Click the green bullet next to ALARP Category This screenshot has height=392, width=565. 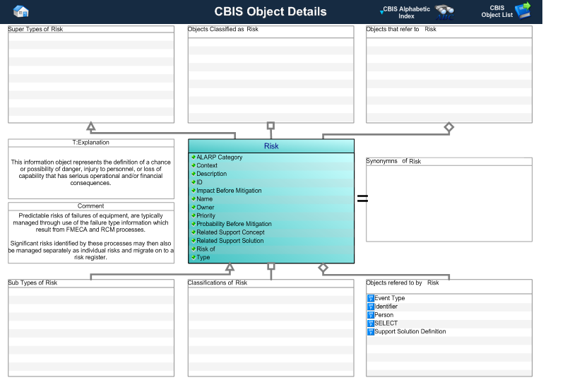pyautogui.click(x=194, y=157)
